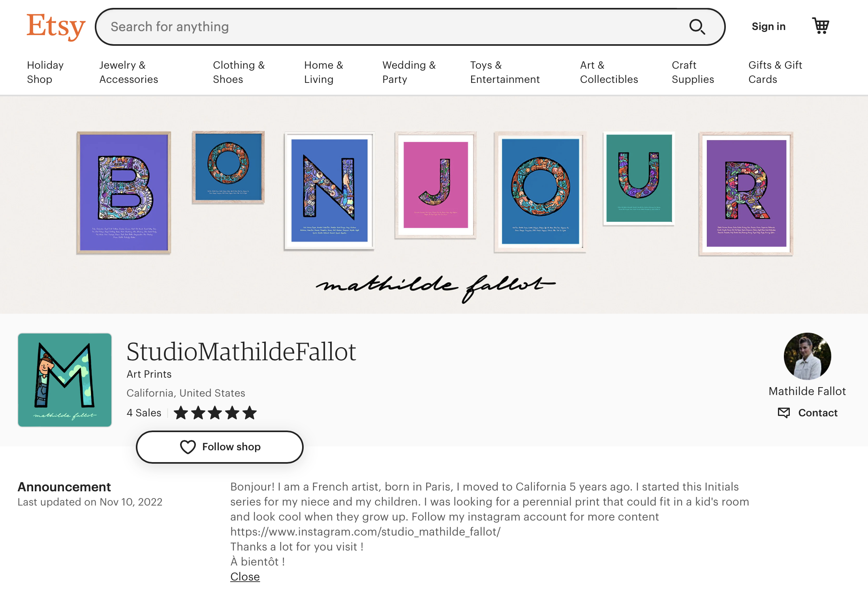Viewport: 868px width, 603px height.
Task: Click the letter B print in banner
Action: point(124,193)
